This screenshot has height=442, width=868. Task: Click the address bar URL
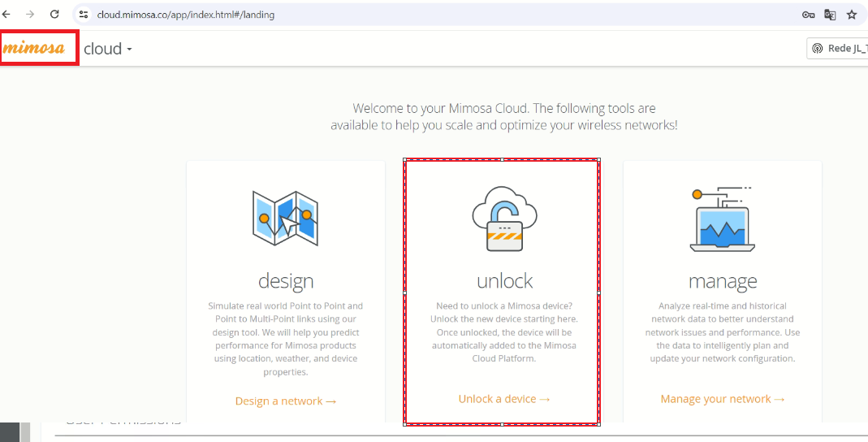tap(185, 15)
